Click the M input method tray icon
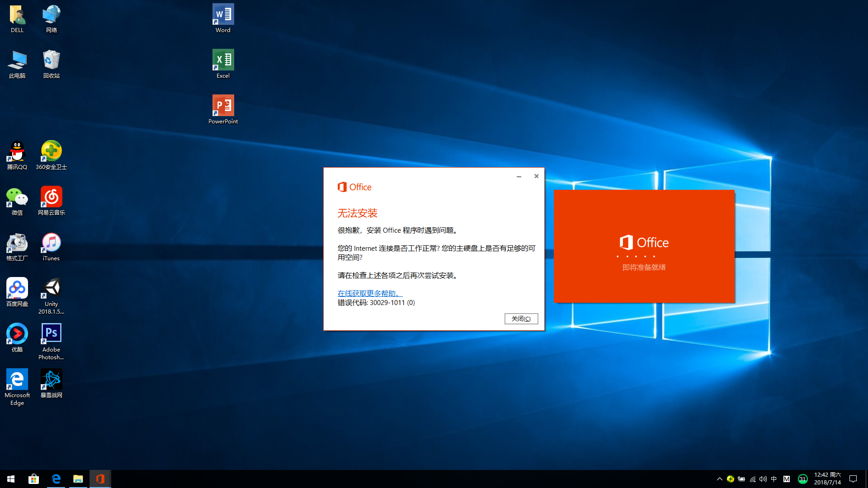This screenshot has width=868, height=488. (x=787, y=479)
